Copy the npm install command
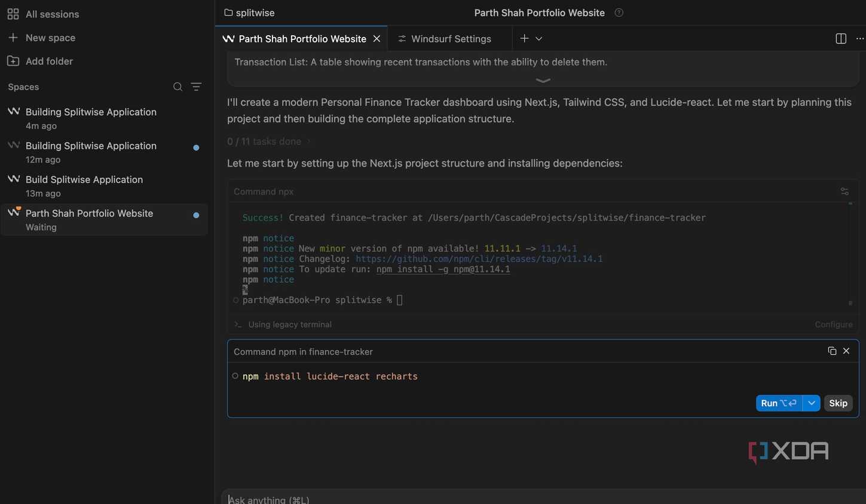 832,351
